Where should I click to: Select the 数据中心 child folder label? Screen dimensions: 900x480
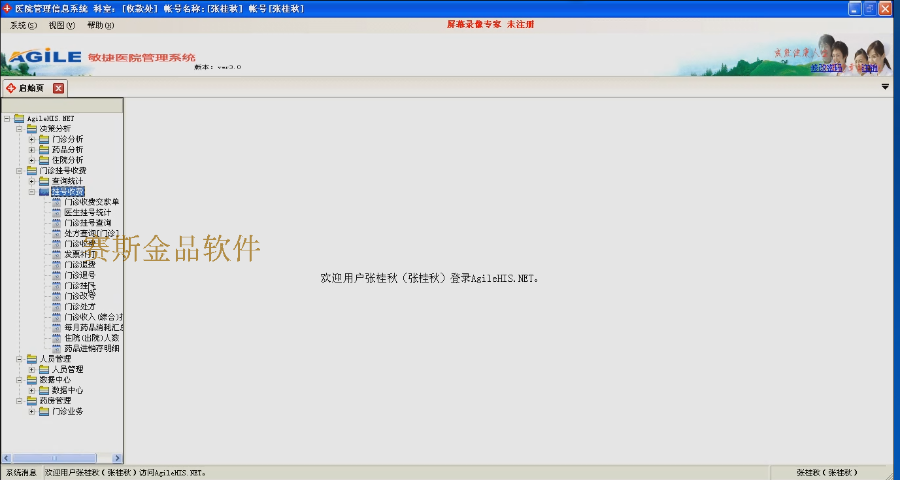point(68,390)
